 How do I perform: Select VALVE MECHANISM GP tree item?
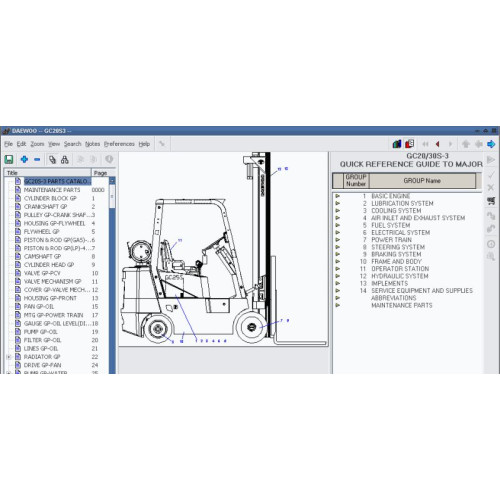(x=53, y=281)
